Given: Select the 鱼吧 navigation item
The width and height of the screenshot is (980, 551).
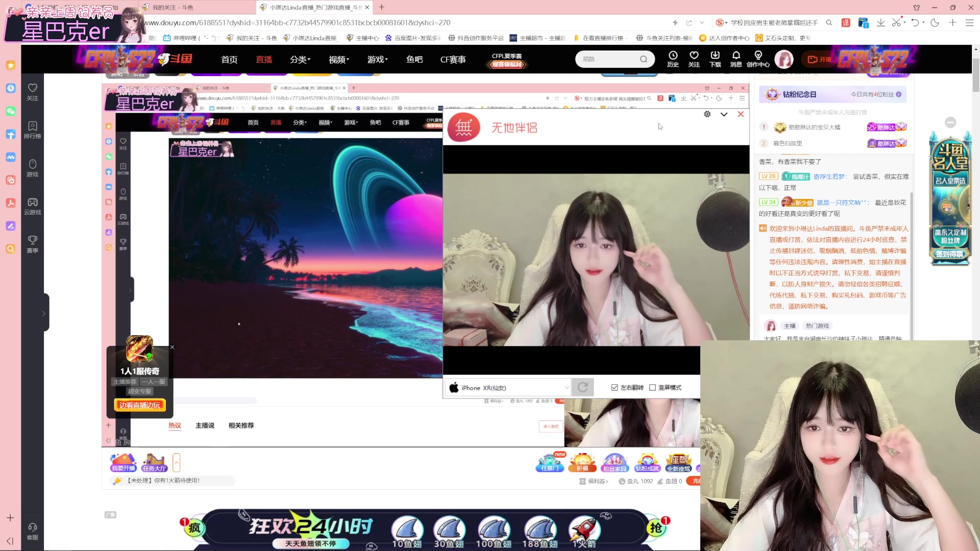Looking at the screenshot, I should pyautogui.click(x=414, y=60).
